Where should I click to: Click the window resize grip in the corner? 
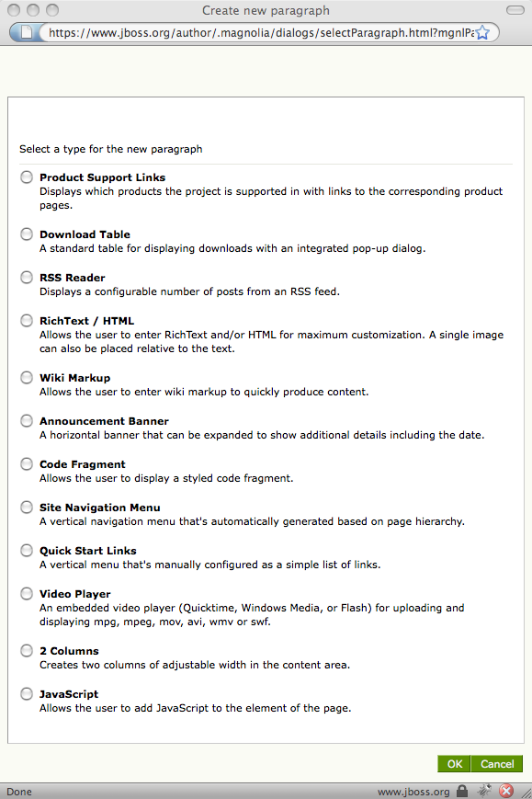(526, 793)
